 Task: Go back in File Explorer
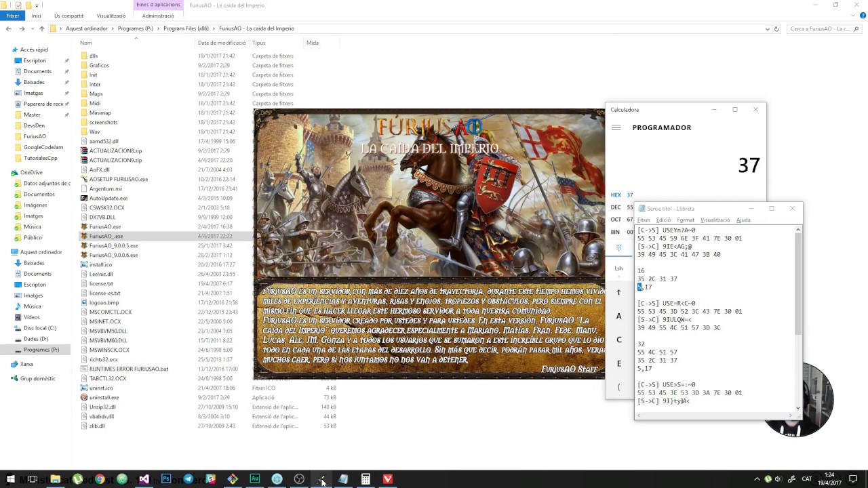[8, 28]
